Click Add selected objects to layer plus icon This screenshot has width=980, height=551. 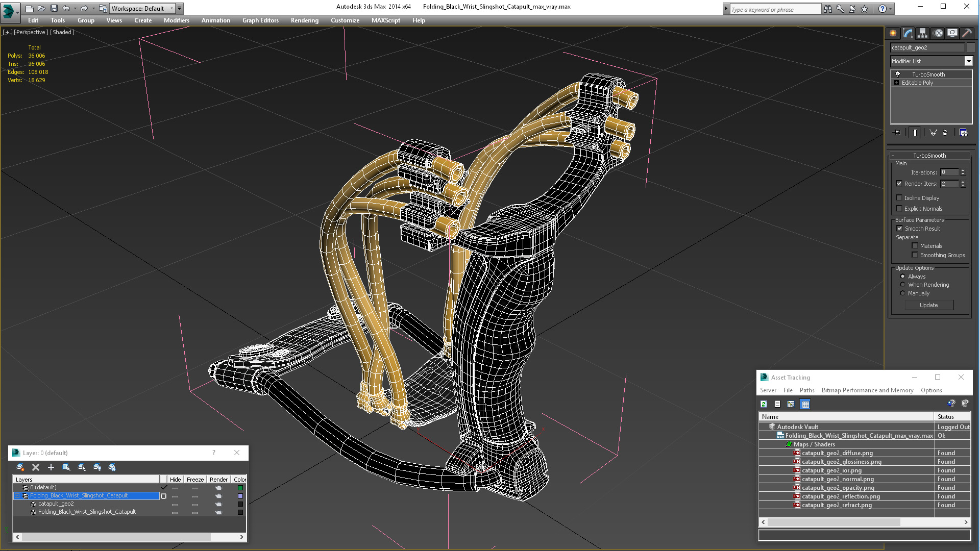pyautogui.click(x=51, y=467)
